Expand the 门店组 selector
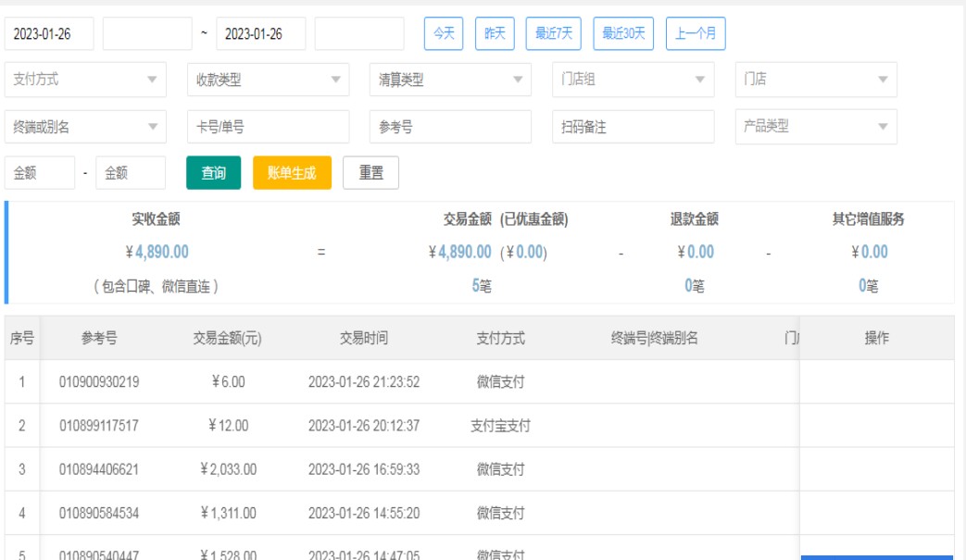This screenshot has height=560, width=966. click(x=633, y=80)
